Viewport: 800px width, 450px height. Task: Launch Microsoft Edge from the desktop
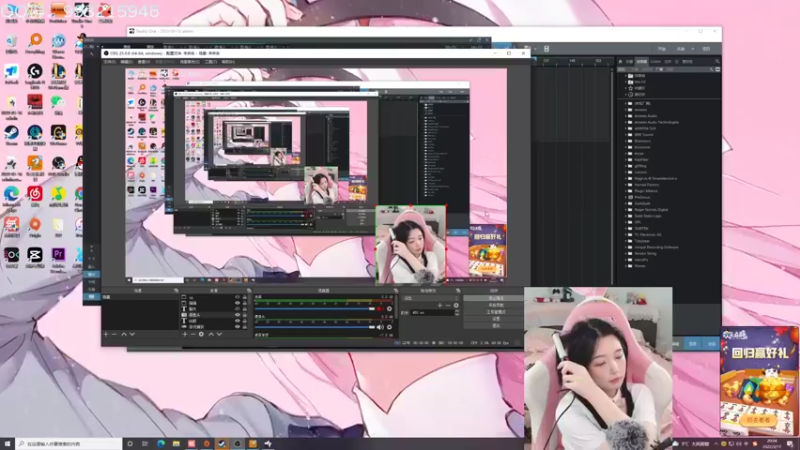(x=11, y=198)
